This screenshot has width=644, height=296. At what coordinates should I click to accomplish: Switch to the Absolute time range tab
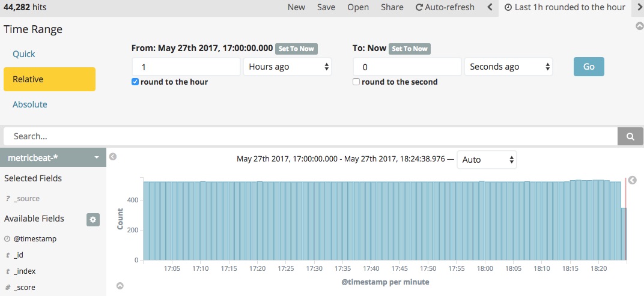29,104
